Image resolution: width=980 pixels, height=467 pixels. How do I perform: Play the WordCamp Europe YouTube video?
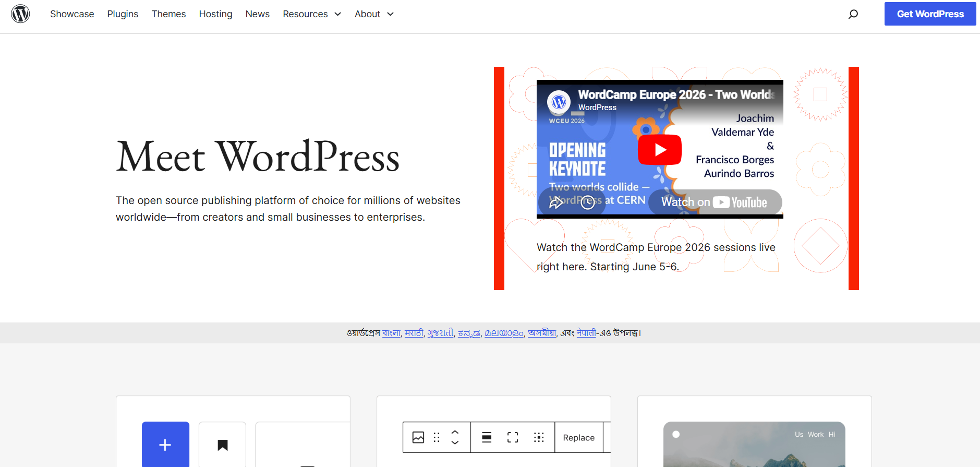(x=660, y=150)
